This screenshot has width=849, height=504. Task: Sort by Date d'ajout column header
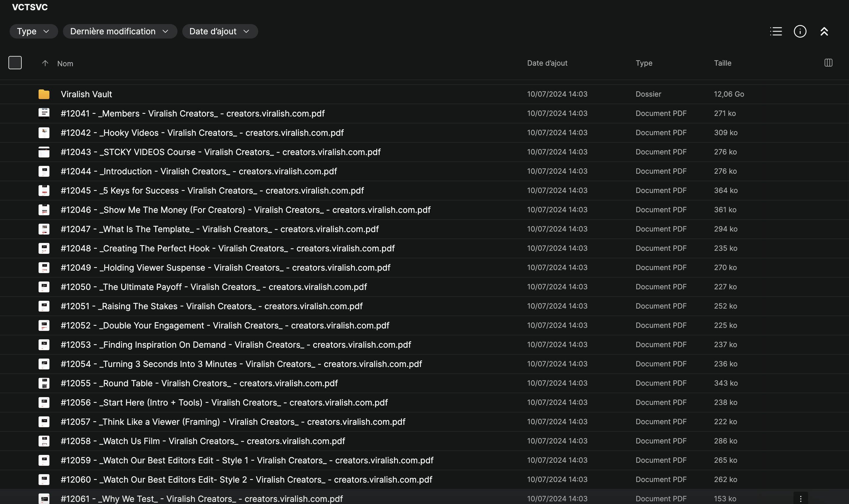[547, 63]
